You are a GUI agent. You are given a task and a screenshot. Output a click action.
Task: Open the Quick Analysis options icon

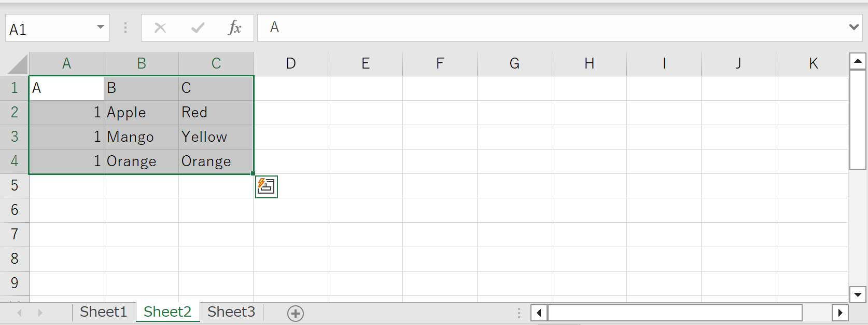coord(266,186)
